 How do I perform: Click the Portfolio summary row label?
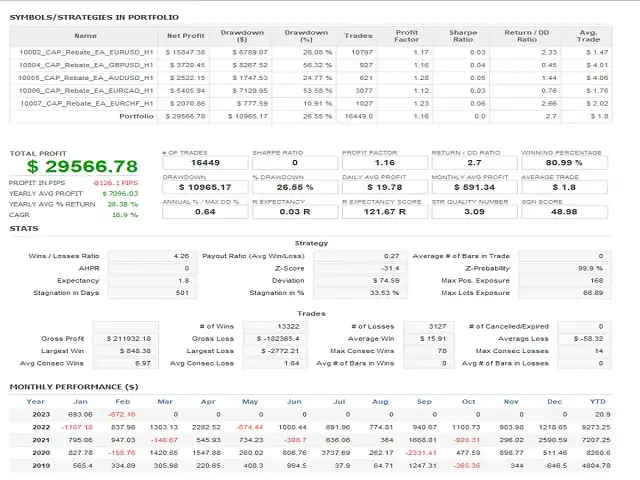136,116
